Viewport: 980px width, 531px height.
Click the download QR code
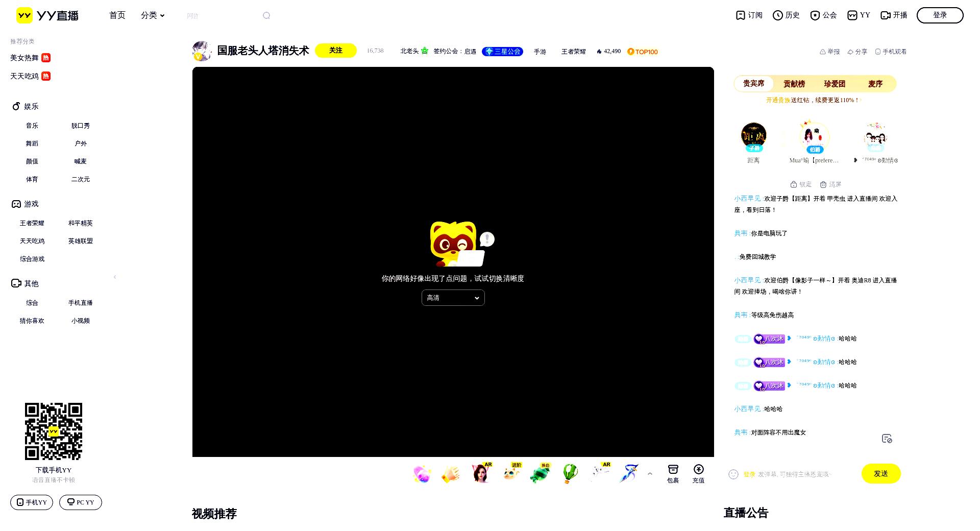54,431
